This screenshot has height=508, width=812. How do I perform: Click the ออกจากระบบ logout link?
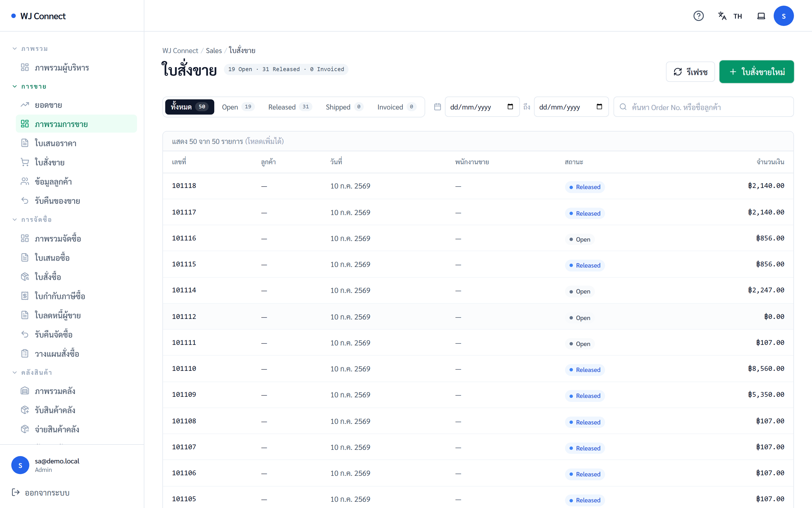[x=40, y=492]
